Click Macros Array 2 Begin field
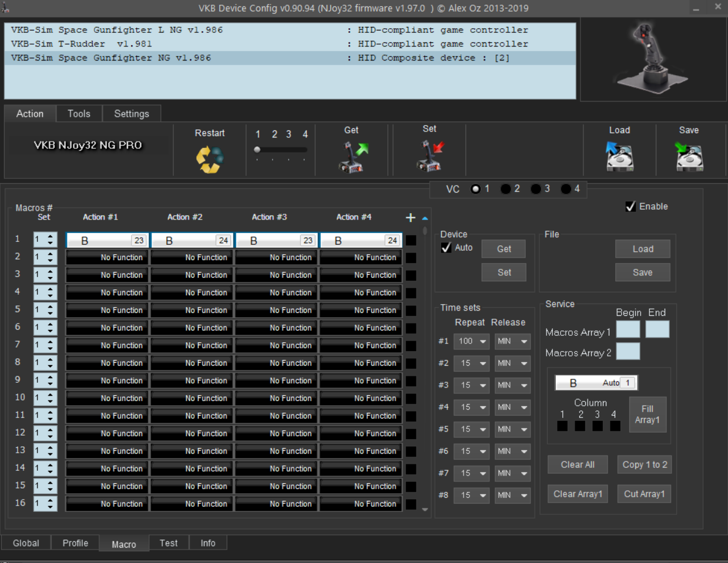Screen dimensions: 728x563 pos(628,351)
